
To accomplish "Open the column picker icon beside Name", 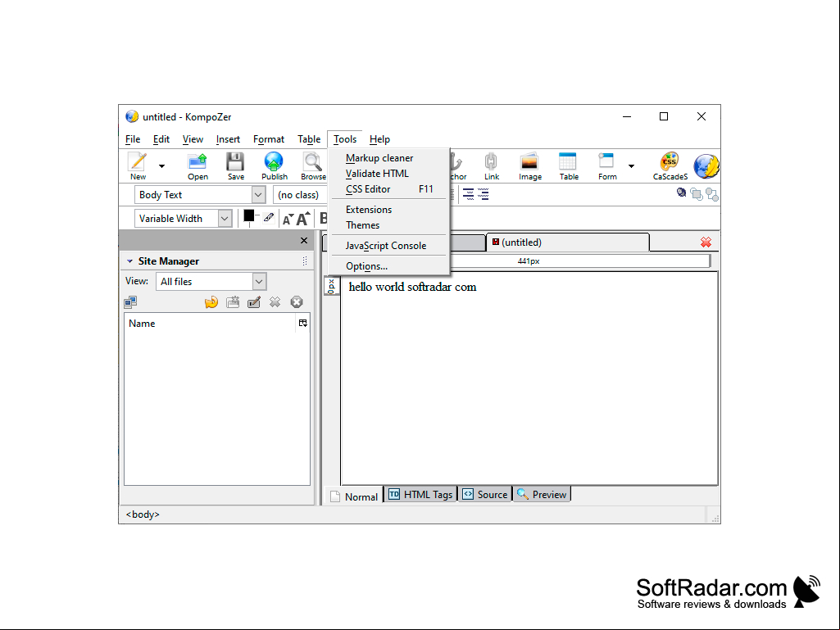I will [302, 323].
